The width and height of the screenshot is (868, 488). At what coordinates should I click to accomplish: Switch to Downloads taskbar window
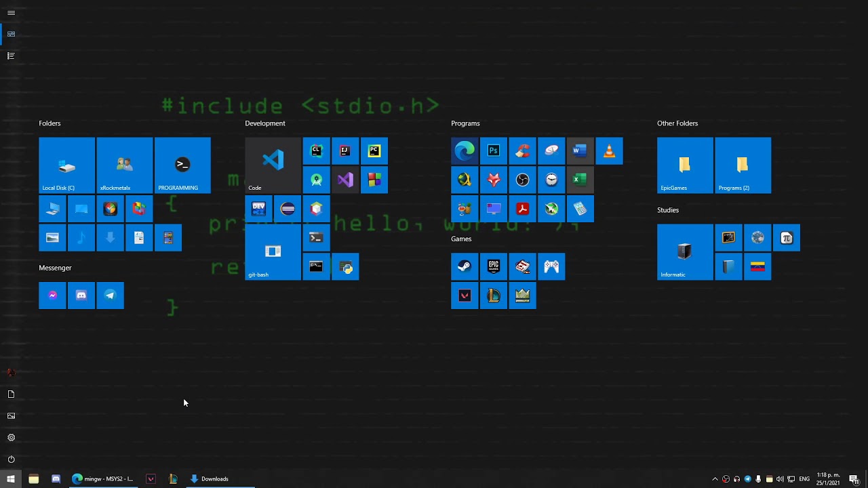[220, 479]
